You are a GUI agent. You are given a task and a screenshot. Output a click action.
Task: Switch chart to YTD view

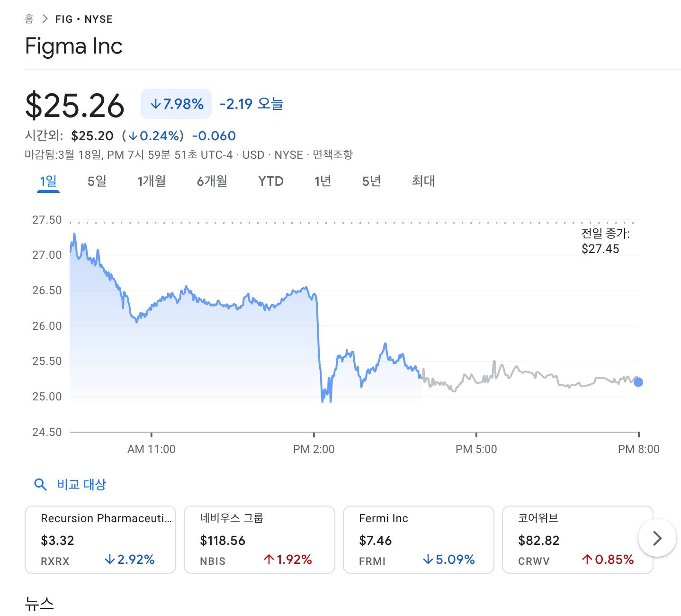click(271, 181)
